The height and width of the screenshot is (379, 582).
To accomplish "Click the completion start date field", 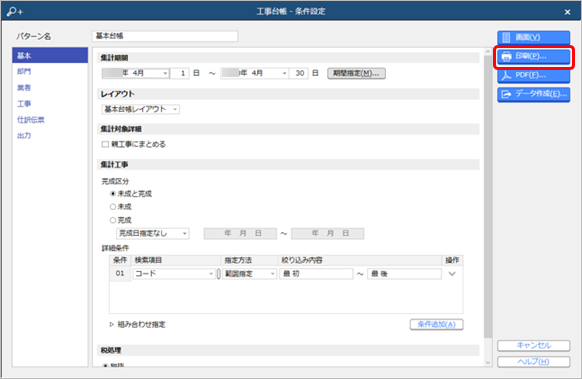I will pyautogui.click(x=240, y=233).
